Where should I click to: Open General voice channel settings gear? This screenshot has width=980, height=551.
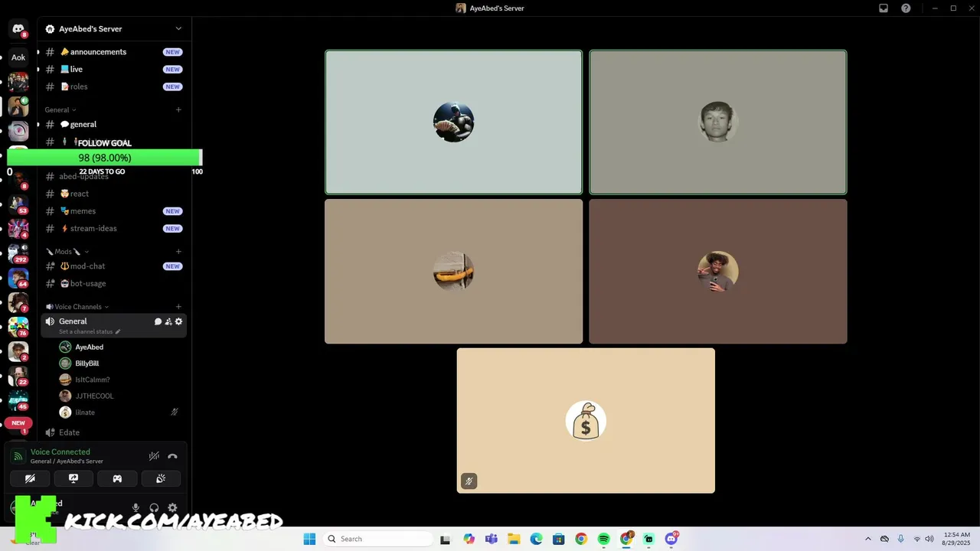coord(178,321)
